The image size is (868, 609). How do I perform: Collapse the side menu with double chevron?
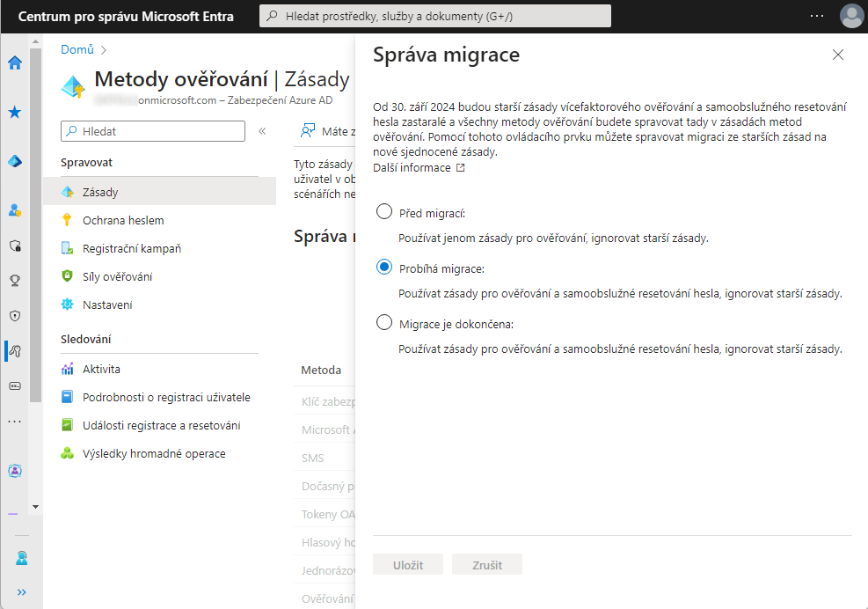coord(262,131)
